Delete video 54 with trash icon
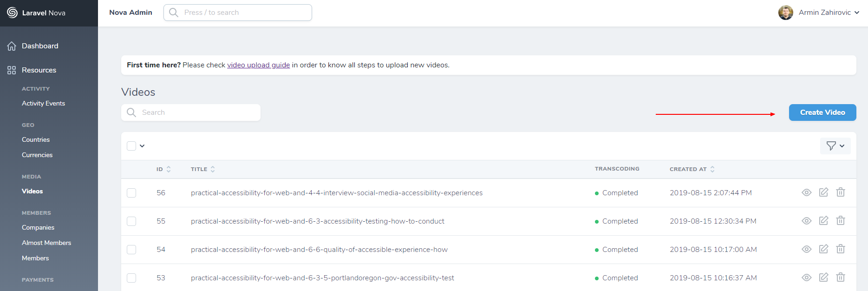Viewport: 868px width, 291px height. click(x=841, y=249)
